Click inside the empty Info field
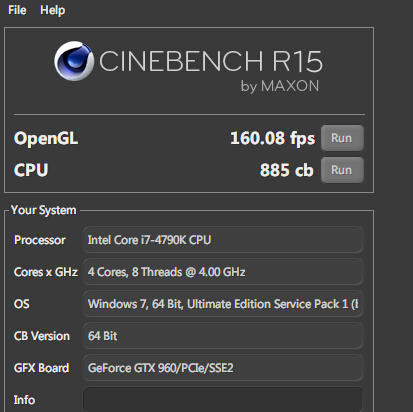The image size is (413, 412). point(223,399)
